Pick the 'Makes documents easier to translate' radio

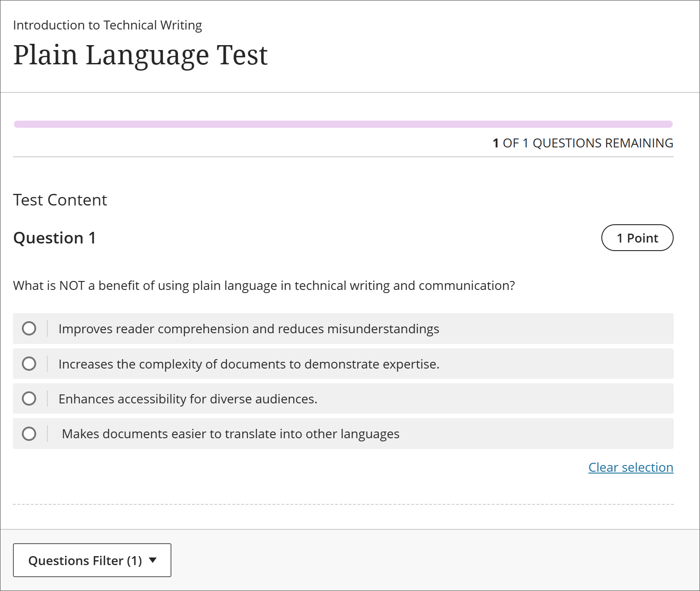(x=29, y=434)
